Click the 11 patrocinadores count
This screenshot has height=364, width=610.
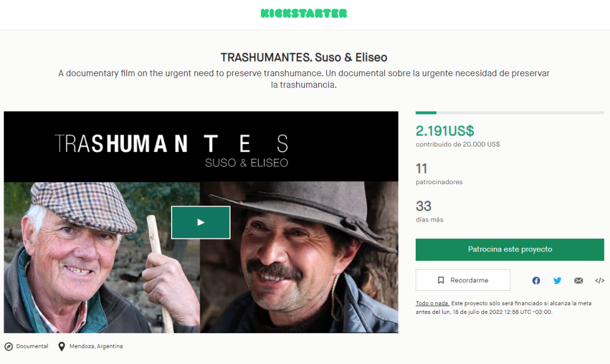(439, 173)
